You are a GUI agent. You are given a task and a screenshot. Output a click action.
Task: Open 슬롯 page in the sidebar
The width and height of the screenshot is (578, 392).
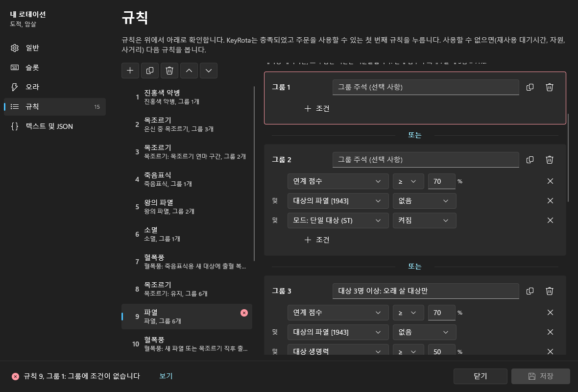54,68
